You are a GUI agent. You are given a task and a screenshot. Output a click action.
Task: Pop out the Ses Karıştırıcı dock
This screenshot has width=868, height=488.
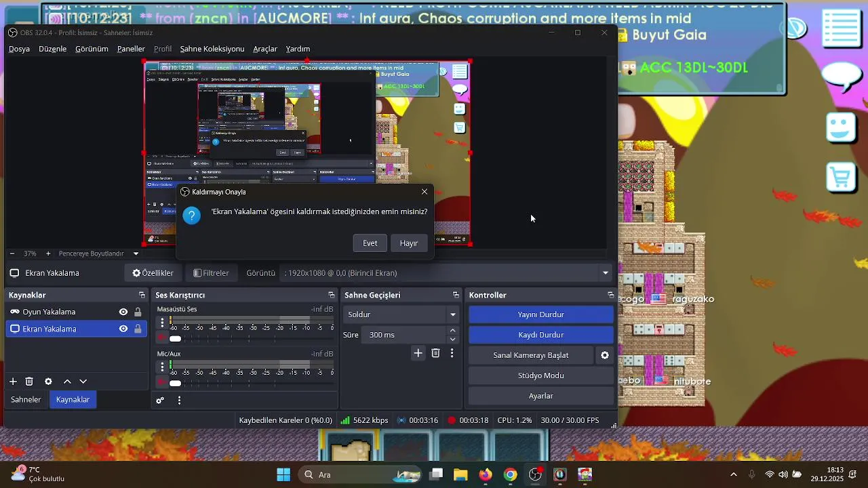coord(331,295)
